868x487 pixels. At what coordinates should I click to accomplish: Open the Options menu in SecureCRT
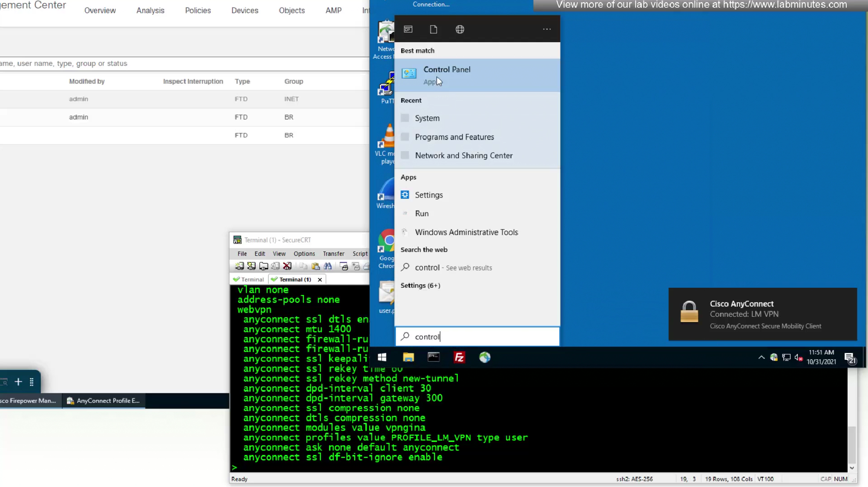304,254
